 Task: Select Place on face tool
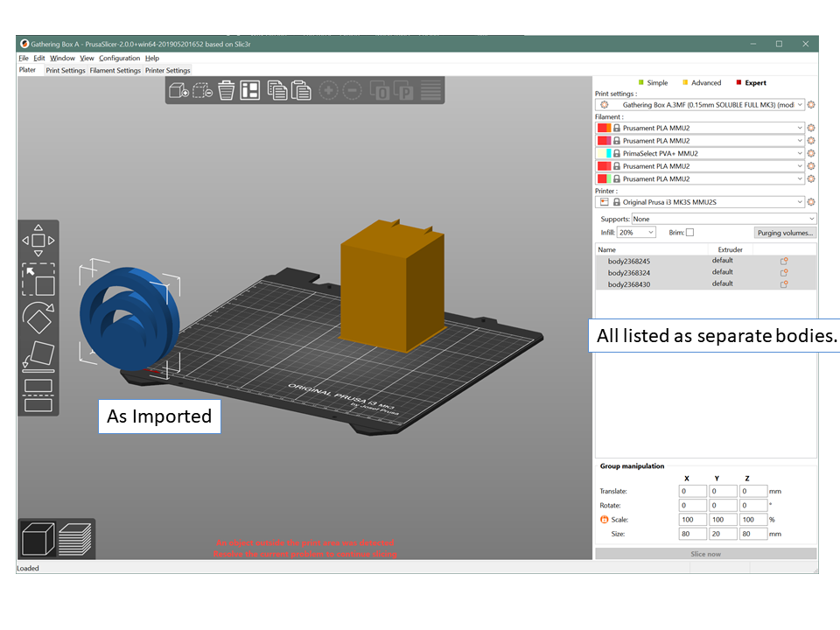click(x=38, y=356)
